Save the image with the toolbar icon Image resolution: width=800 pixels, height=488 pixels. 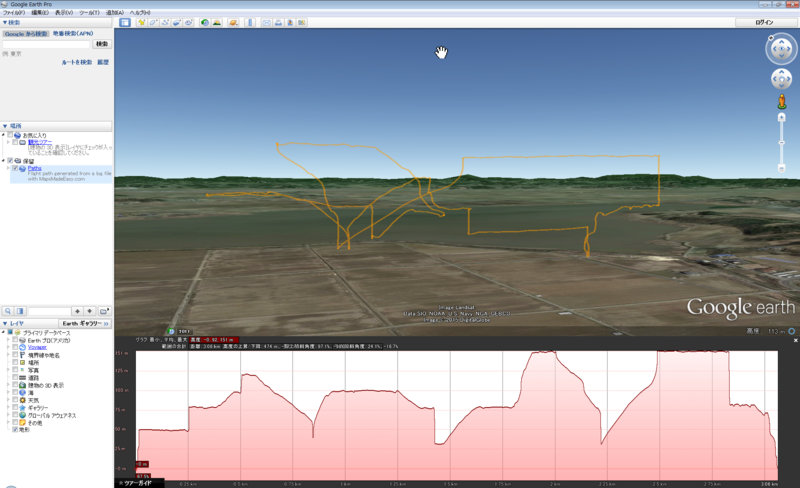point(290,22)
